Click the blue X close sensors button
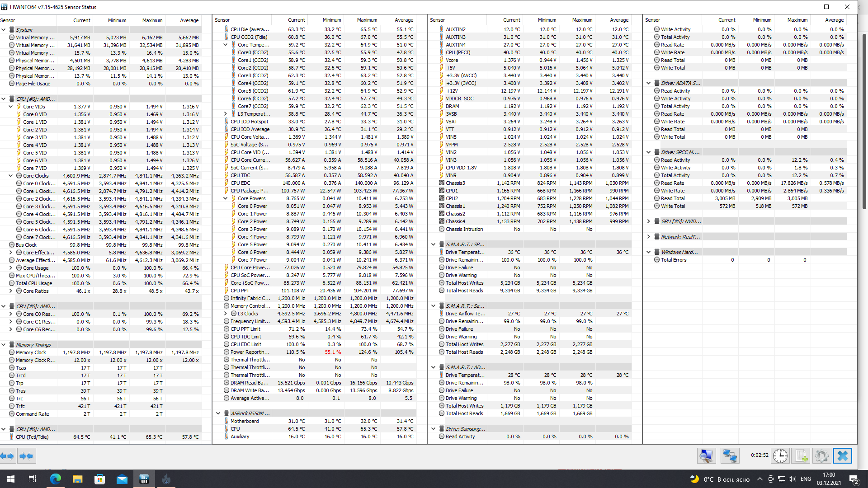 (x=842, y=456)
